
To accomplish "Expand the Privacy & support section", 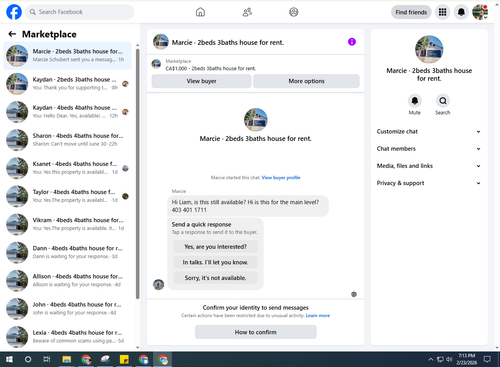I will tap(429, 183).
